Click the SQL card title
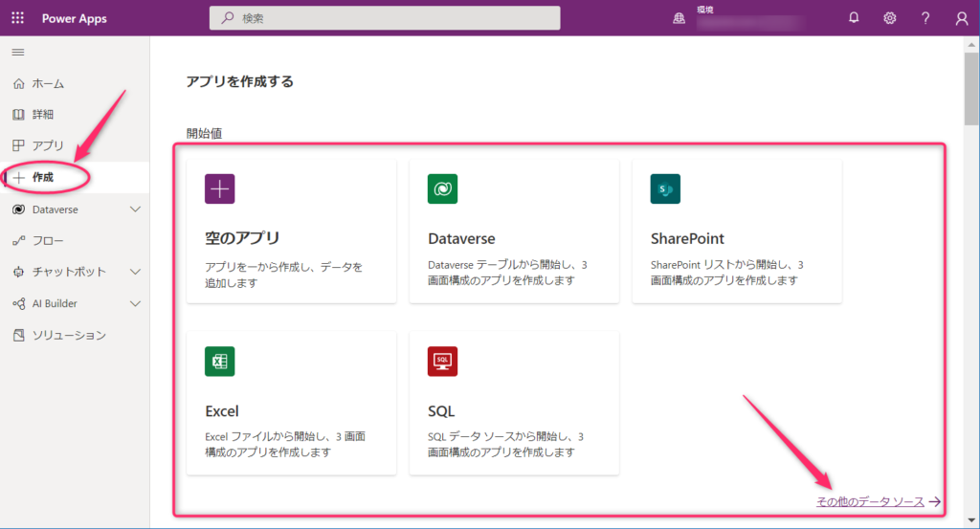Screen dimensions: 980x529 coord(441,411)
